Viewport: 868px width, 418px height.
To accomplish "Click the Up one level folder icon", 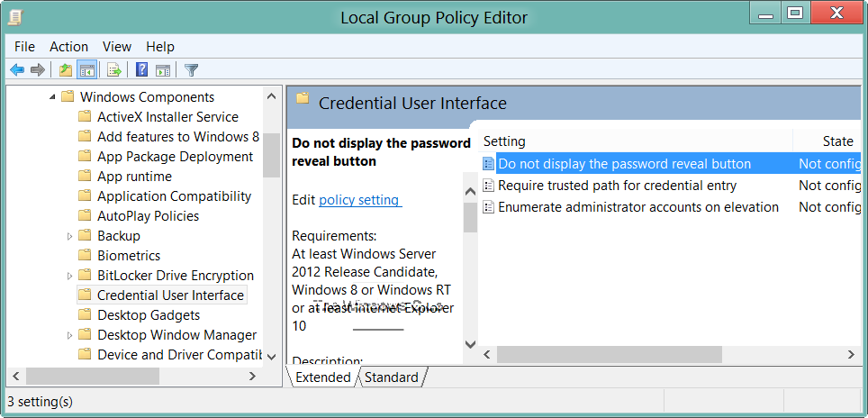I will click(65, 69).
